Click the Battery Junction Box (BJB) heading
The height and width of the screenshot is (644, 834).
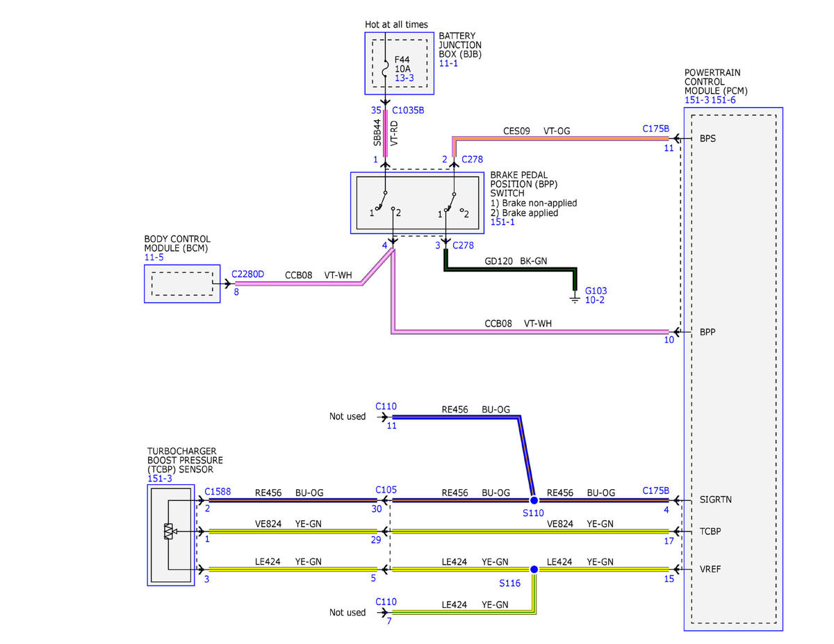click(x=461, y=44)
